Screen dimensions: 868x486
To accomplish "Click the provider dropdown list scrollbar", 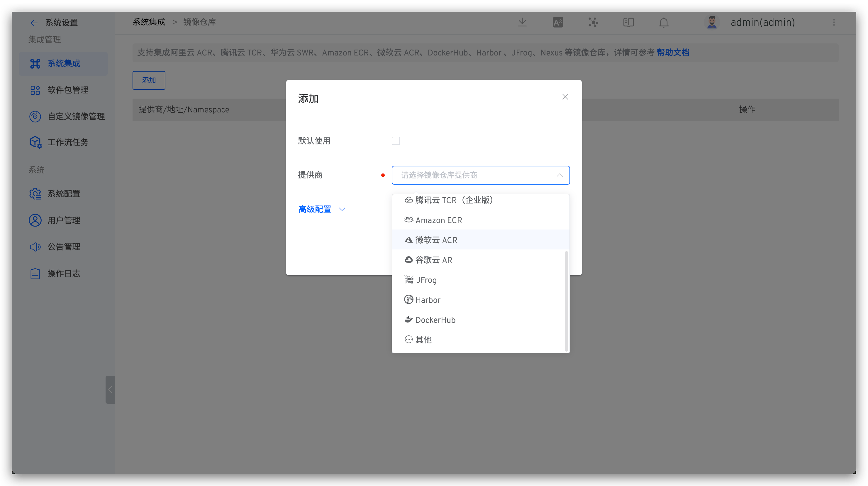I will pos(566,301).
